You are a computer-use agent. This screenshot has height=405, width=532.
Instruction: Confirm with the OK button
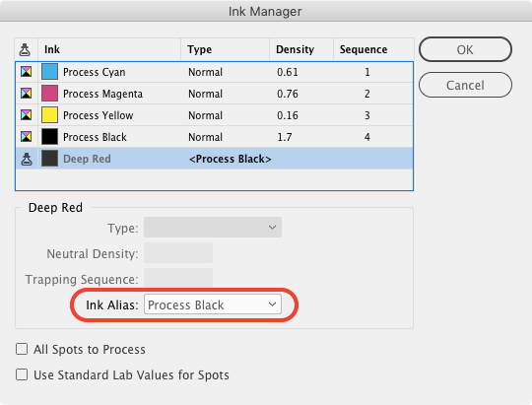click(x=465, y=49)
